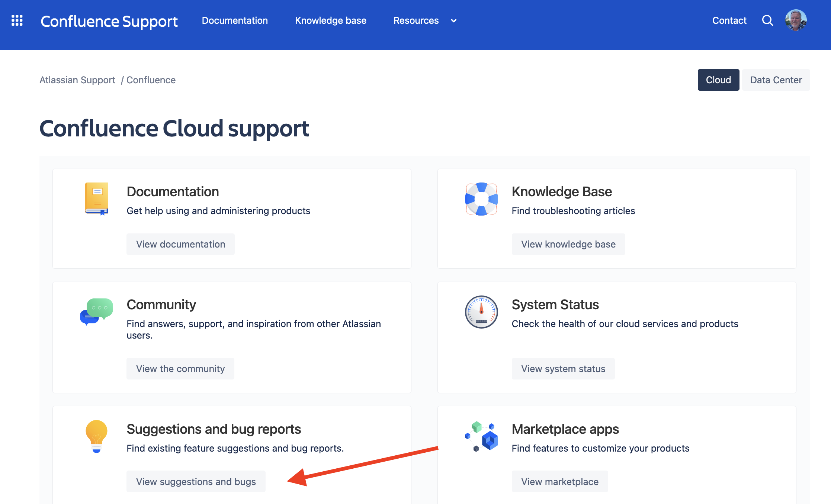Screen dimensions: 831x504
Task: Switch to the Data Center platform toggle
Action: [x=776, y=80]
